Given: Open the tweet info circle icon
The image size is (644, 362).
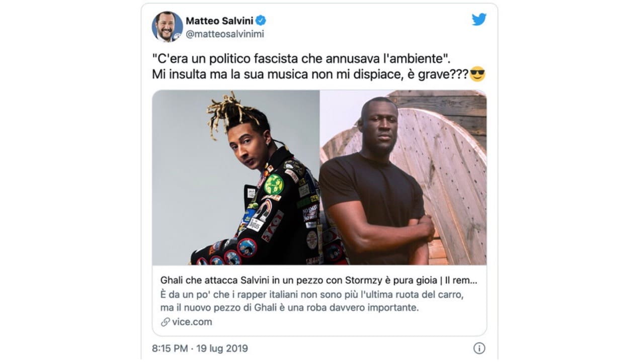Looking at the screenshot, I should 479,348.
